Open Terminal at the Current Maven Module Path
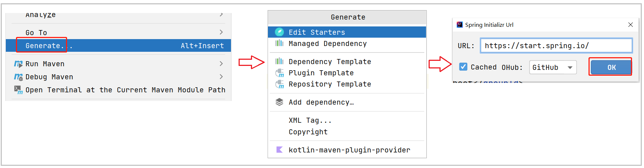Screen dimensions: 644x168 point(118,90)
